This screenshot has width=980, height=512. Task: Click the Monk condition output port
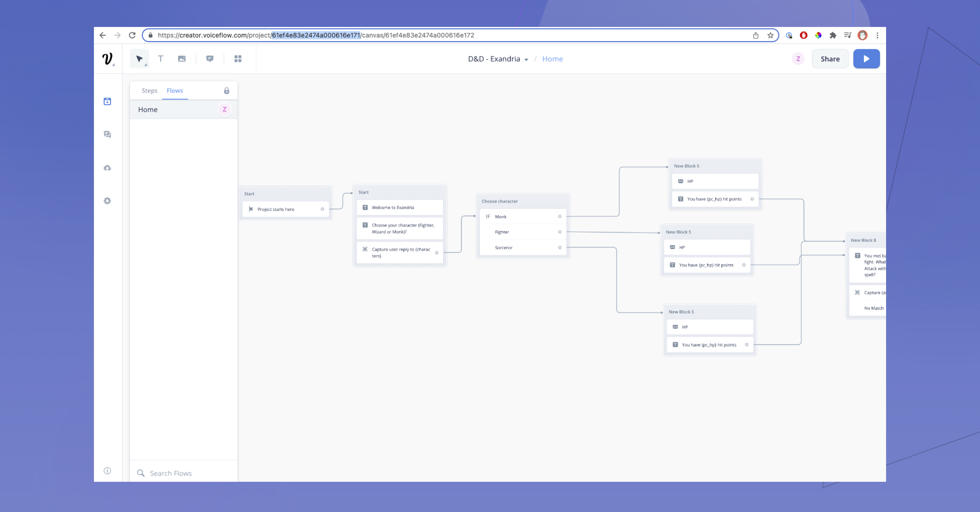(560, 216)
